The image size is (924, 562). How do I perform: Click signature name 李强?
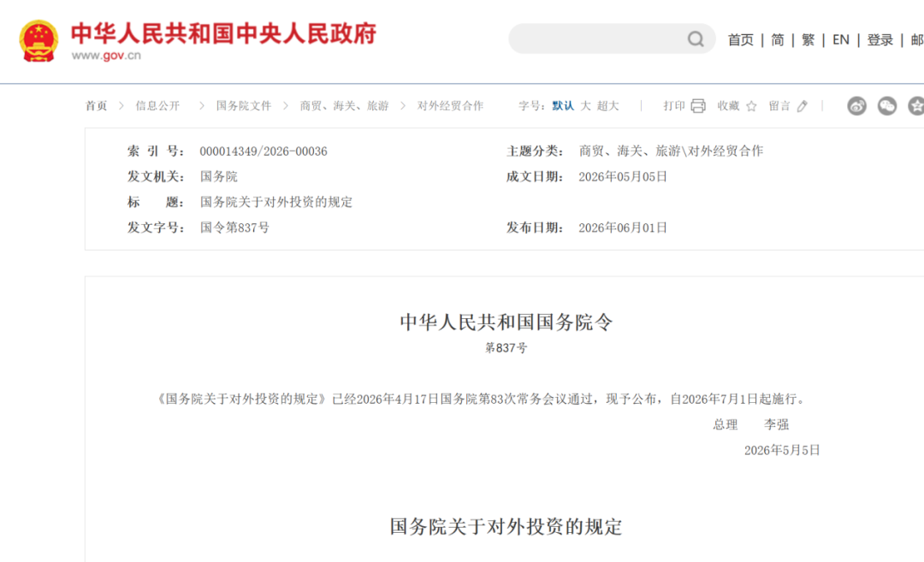[x=776, y=425]
